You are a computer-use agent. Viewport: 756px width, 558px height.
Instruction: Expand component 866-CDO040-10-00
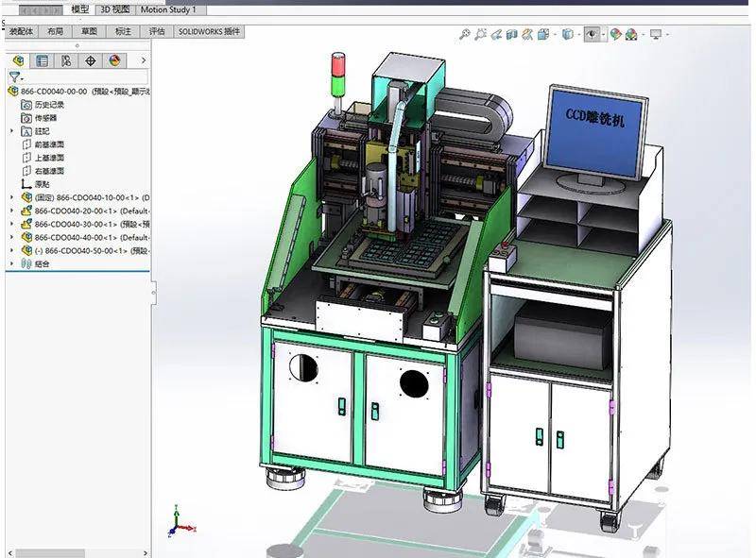point(12,197)
